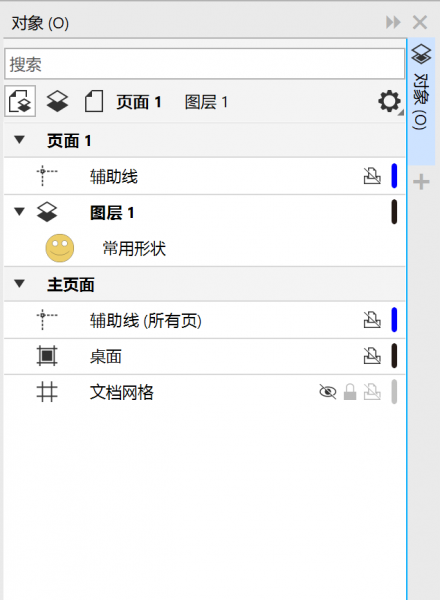Select the 常用形状 object
Screen dimensions: 440x600
tap(134, 249)
